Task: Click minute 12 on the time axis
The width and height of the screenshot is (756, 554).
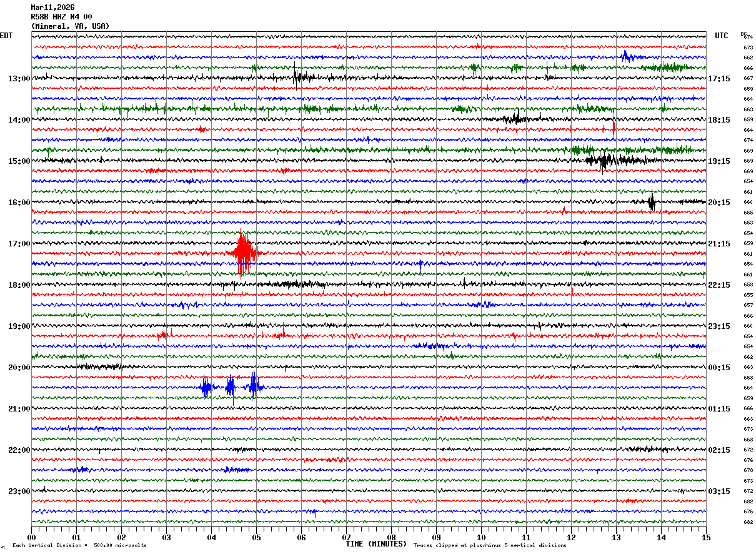Action: (x=571, y=537)
